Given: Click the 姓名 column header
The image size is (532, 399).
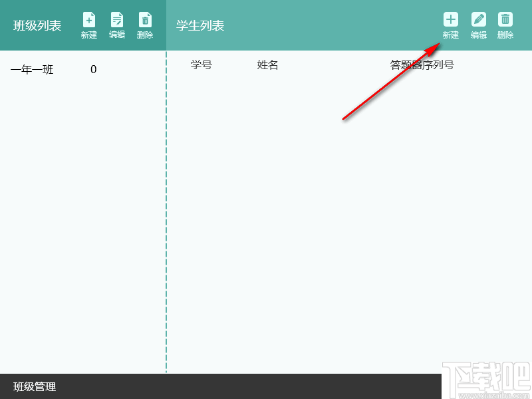Looking at the screenshot, I should click(x=267, y=65).
